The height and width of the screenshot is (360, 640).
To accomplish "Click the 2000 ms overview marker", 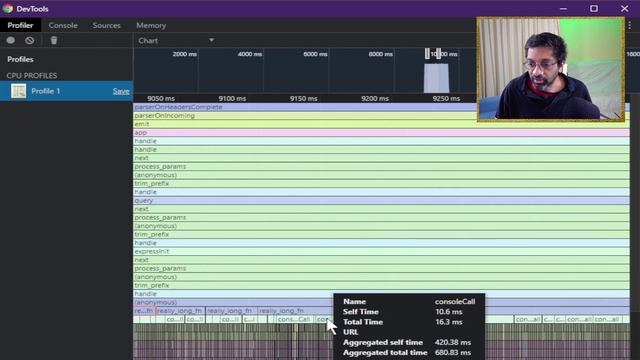I will click(184, 54).
